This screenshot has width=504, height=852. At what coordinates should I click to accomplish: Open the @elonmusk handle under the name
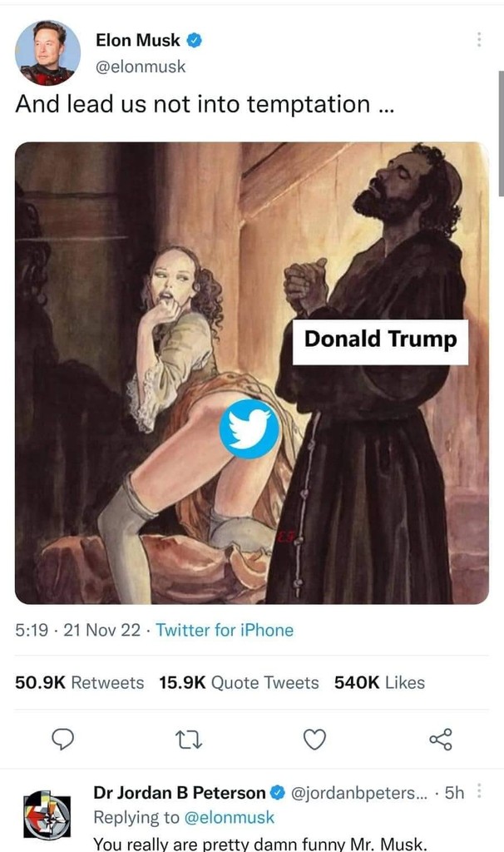(x=141, y=67)
